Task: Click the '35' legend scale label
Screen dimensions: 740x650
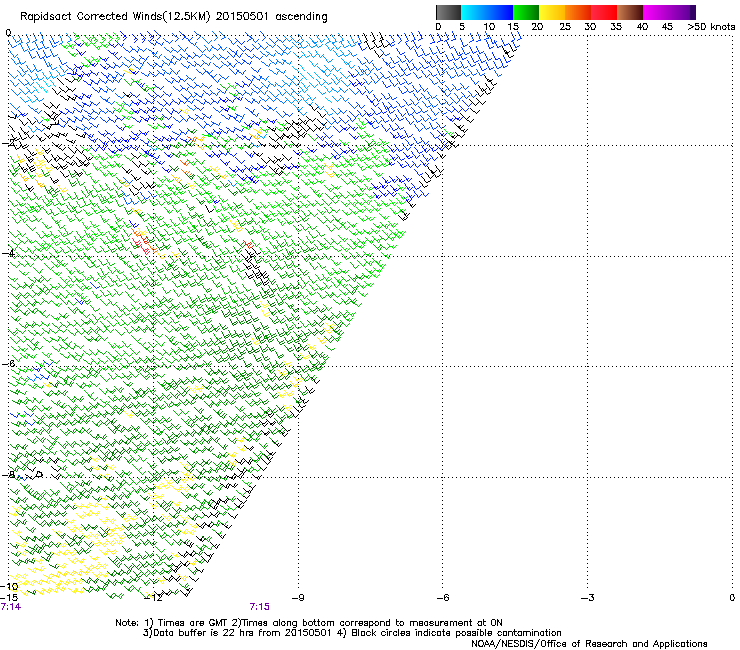Action: tap(616, 27)
